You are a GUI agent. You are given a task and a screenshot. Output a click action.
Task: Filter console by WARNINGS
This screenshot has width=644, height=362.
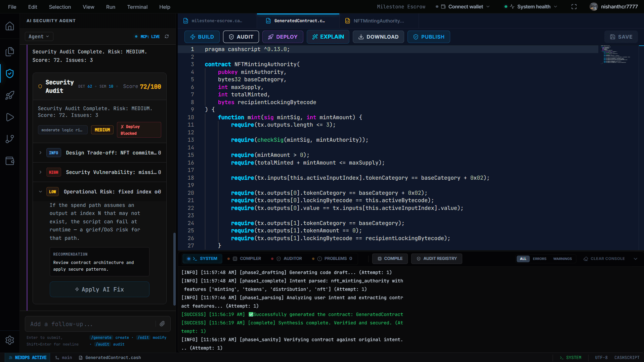pyautogui.click(x=562, y=259)
